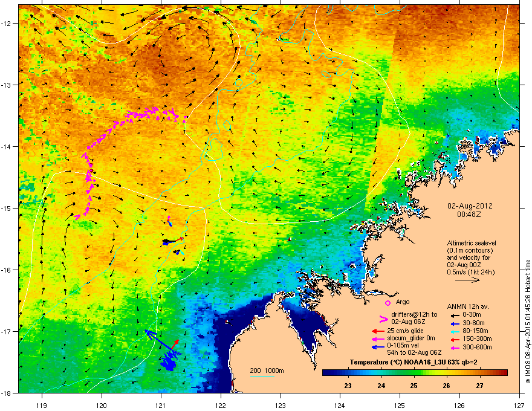This screenshot has height=411, width=532.
Task: Click the color bar tick label 24
Action: (381, 386)
